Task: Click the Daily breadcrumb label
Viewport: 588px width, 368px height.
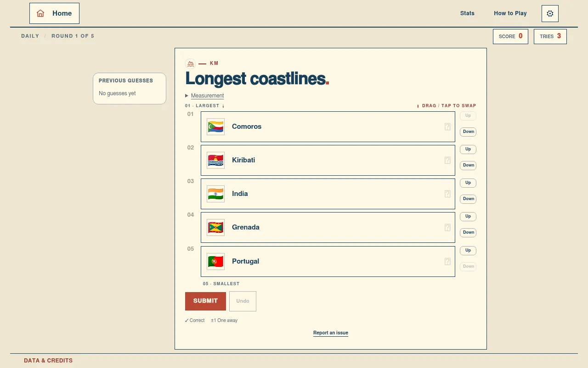Action: (30, 36)
